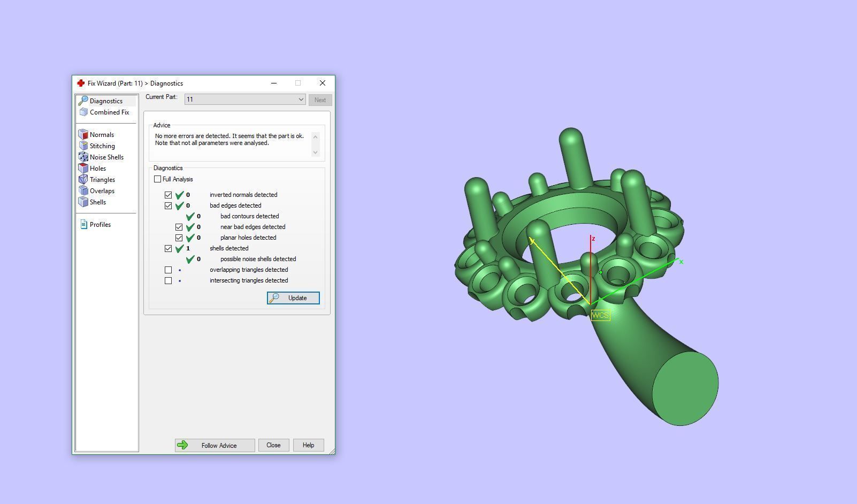This screenshot has height=504, width=857.
Task: Select the Stitching icon
Action: tap(83, 146)
